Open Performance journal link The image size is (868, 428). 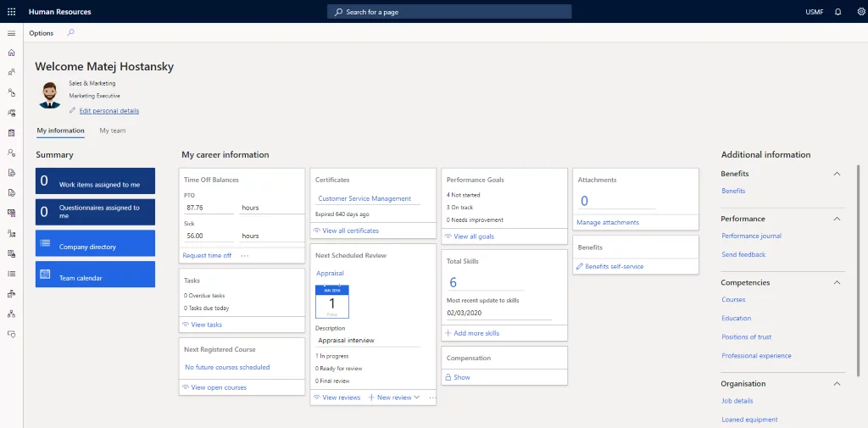[x=752, y=236]
